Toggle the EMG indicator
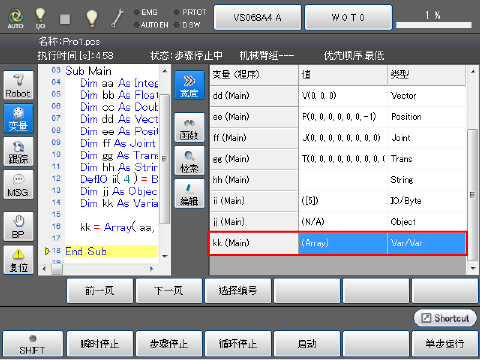 tap(145, 12)
